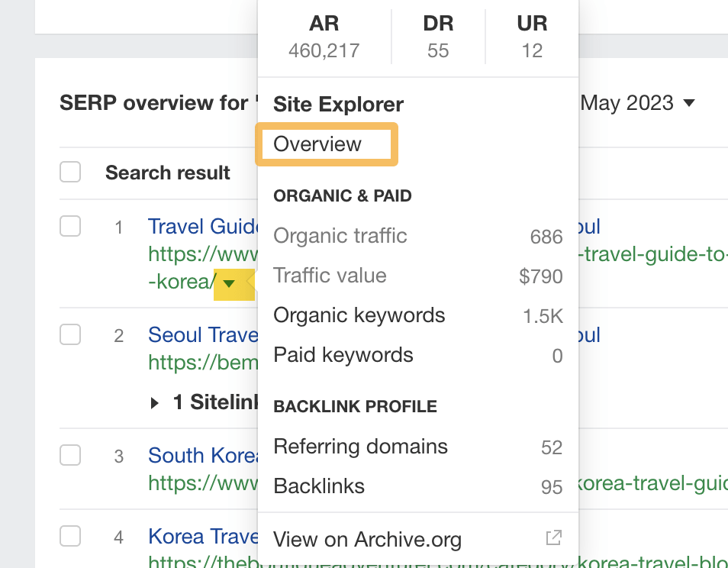This screenshot has width=728, height=568.
Task: Click the UR value showing 12
Action: point(531,50)
